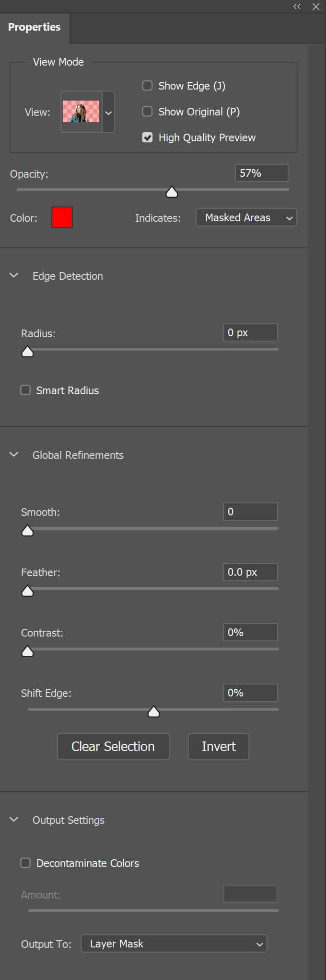This screenshot has width=326, height=980.
Task: Click the View mode thumbnail preview
Action: click(81, 112)
